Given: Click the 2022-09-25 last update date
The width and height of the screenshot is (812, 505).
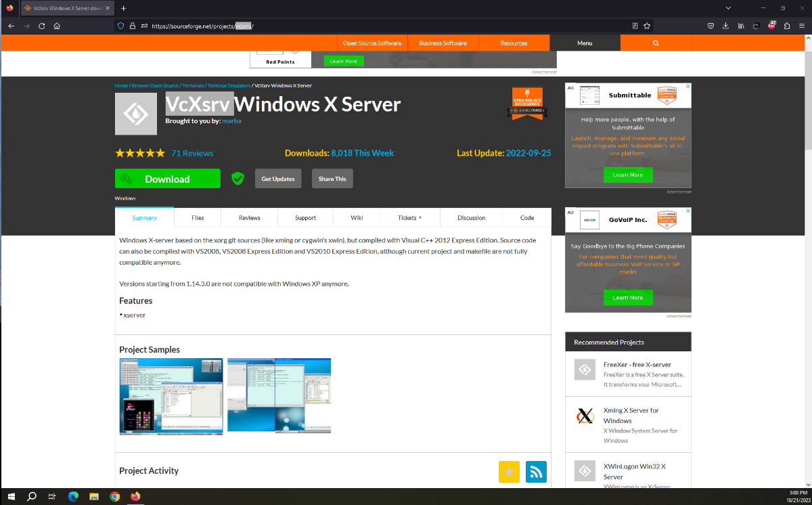Looking at the screenshot, I should (x=528, y=153).
